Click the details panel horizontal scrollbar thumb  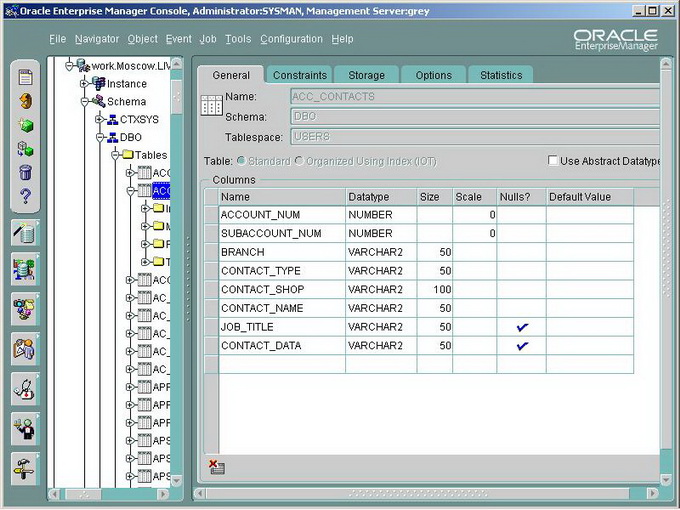tap(418, 494)
